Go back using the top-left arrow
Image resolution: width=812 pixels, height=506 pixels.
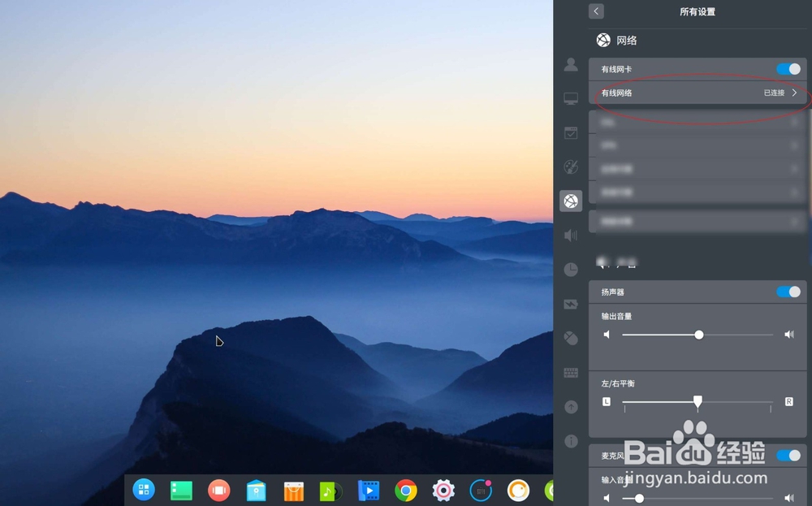[x=595, y=11]
